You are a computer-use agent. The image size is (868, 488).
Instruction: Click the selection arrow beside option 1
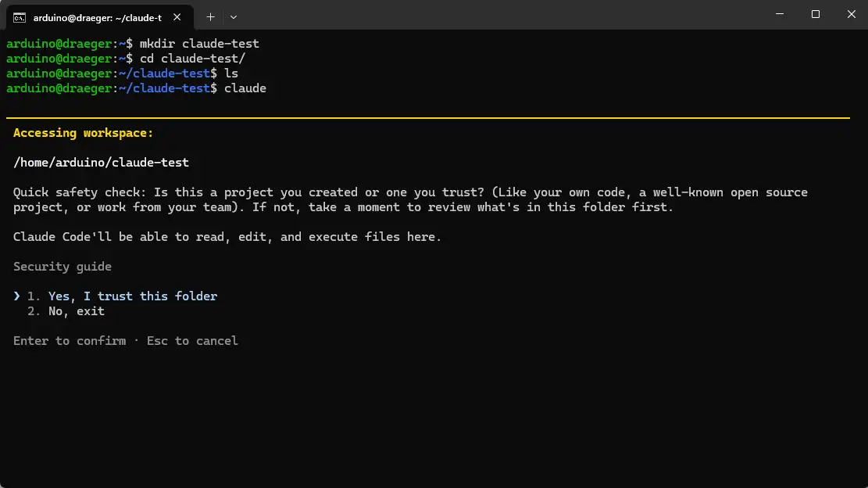click(16, 296)
